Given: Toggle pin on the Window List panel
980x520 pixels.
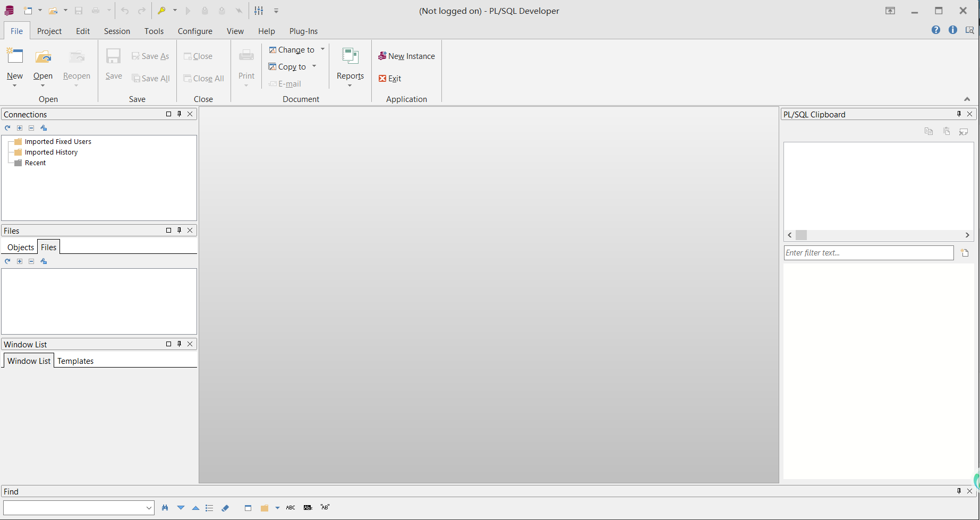Looking at the screenshot, I should pos(180,344).
